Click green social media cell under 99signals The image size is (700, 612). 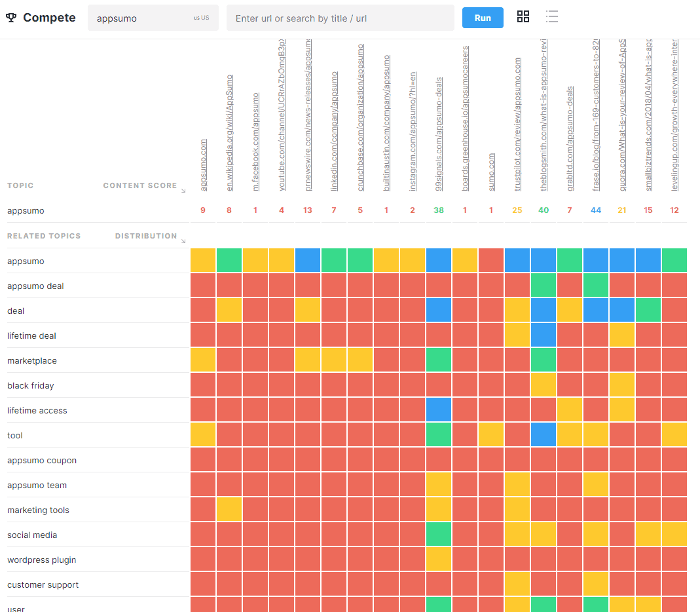(x=439, y=534)
